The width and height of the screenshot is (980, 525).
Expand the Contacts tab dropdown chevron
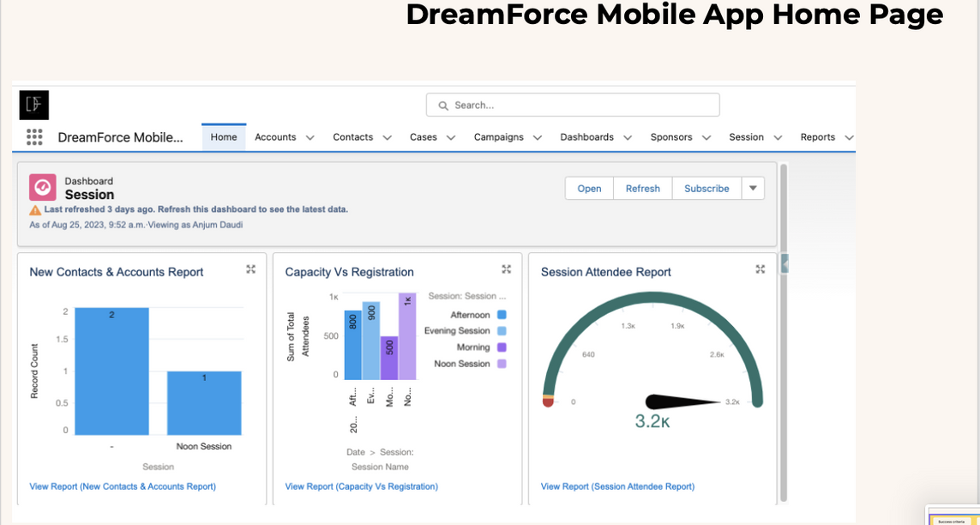[387, 137]
